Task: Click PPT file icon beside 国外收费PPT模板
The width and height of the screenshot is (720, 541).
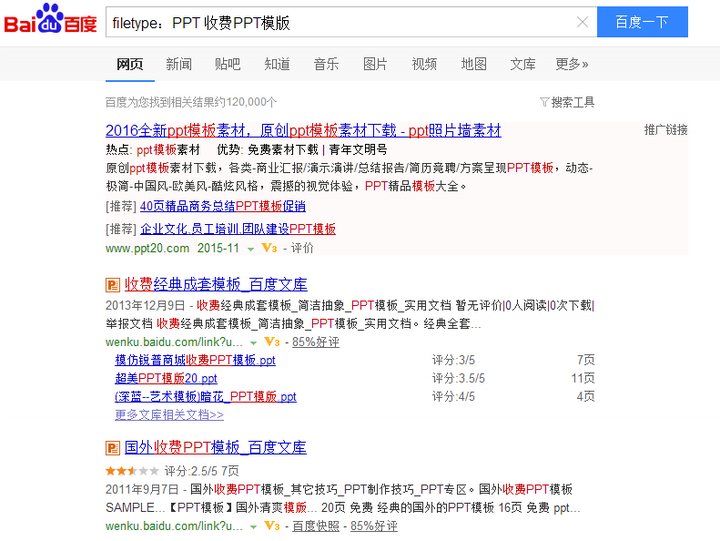Action: (112, 448)
